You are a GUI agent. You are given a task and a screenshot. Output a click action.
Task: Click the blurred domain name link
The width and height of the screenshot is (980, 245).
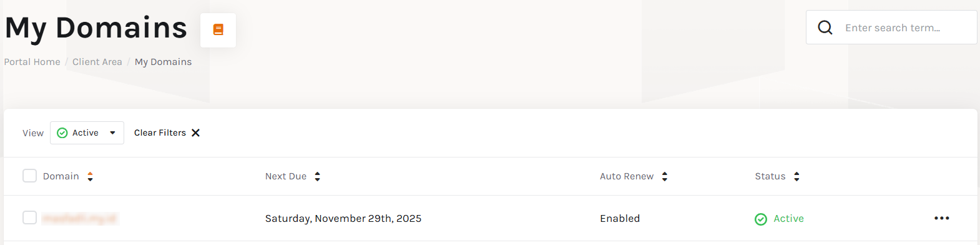80,218
